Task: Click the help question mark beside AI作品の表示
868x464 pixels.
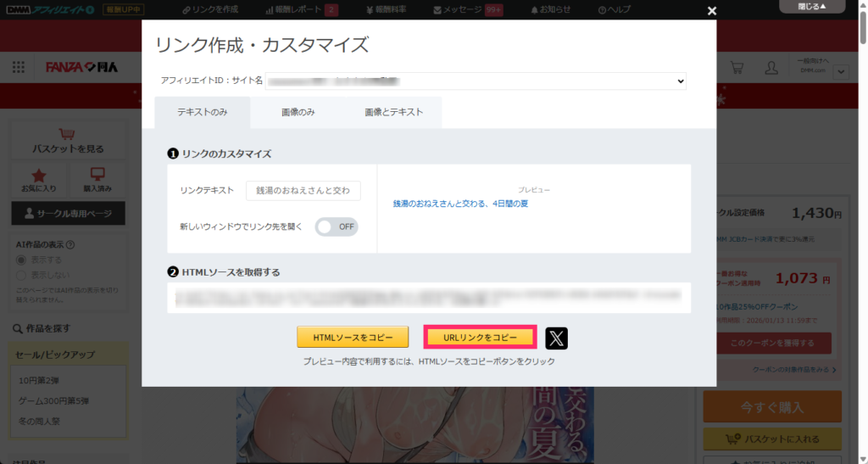Action: (70, 245)
